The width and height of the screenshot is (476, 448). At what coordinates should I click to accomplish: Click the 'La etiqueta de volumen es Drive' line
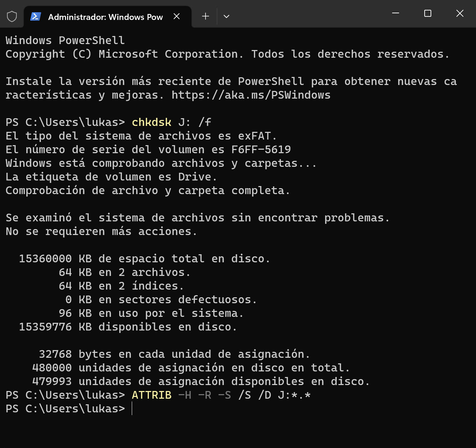111,177
